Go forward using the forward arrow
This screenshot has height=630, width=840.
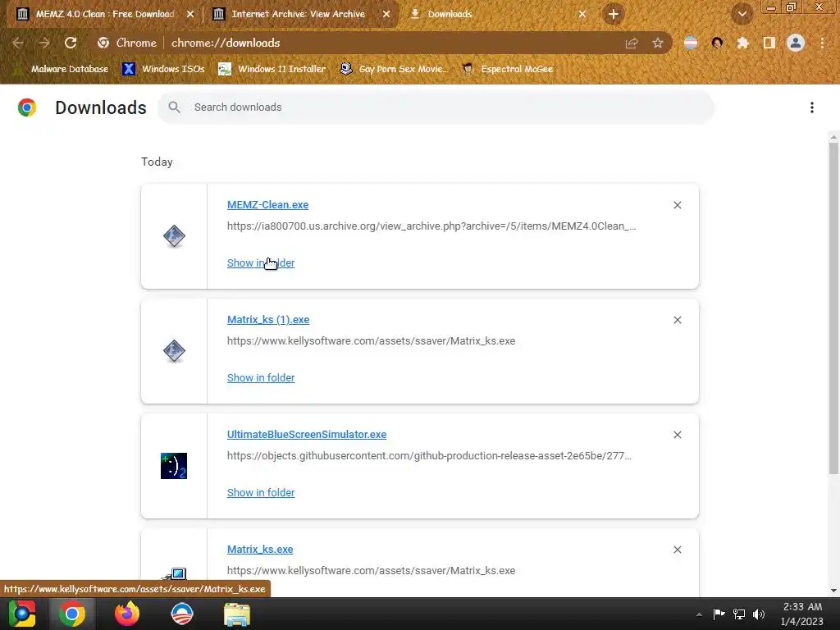44,43
